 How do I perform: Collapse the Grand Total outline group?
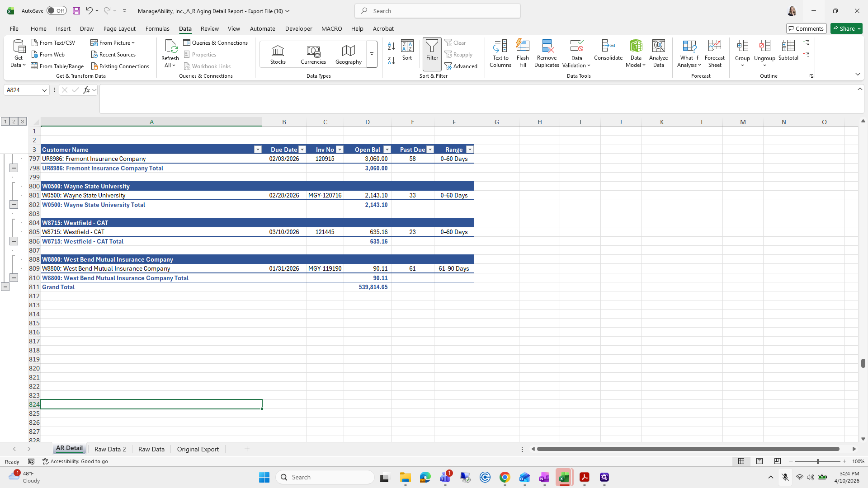[5, 287]
